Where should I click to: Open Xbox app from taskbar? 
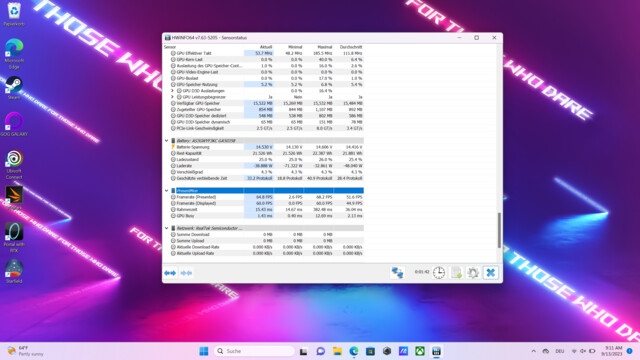(420, 351)
